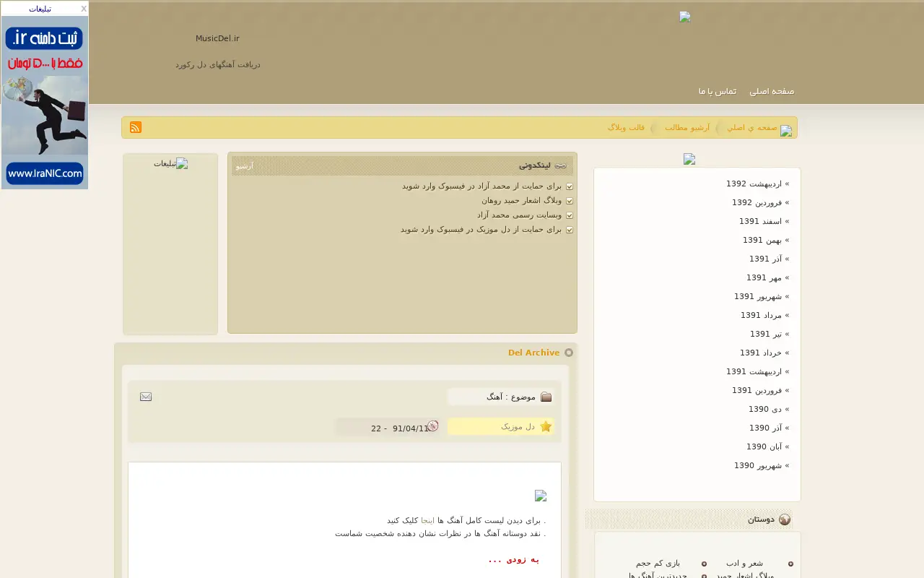
Task: Click check mark beside برای حمایت از دل موزیک
Action: point(570,230)
